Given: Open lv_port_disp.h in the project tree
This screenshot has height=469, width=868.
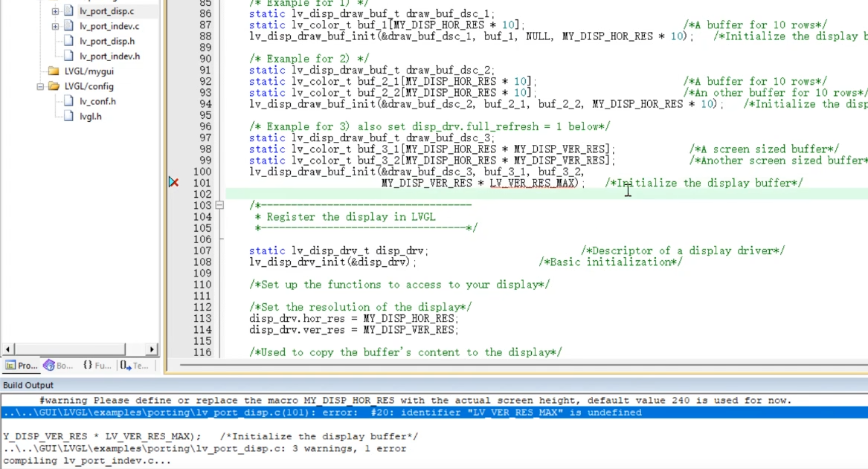Looking at the screenshot, I should coord(107,41).
